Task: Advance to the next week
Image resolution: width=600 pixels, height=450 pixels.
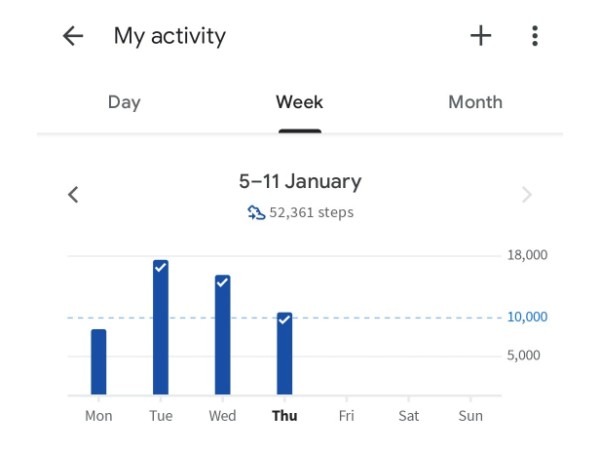Action: [527, 195]
